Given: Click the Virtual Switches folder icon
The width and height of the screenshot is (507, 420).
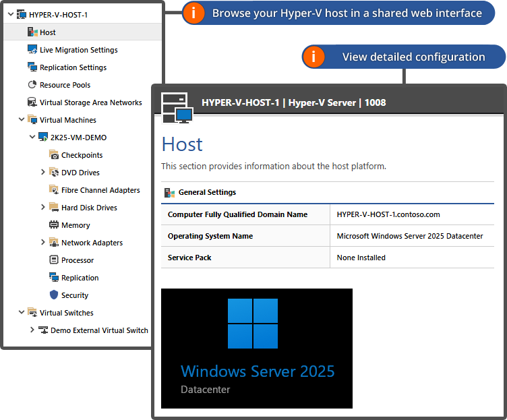Looking at the screenshot, I should click(32, 312).
